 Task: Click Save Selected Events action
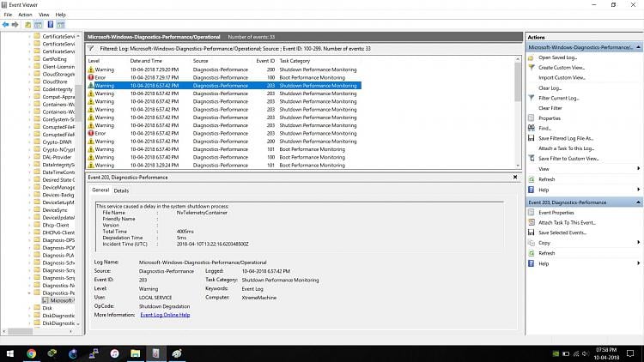point(562,232)
